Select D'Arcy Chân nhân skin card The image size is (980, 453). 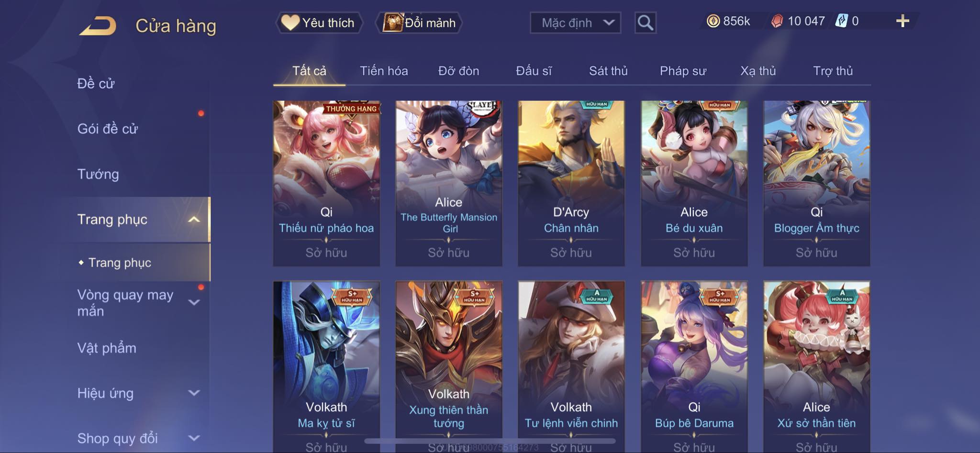571,183
